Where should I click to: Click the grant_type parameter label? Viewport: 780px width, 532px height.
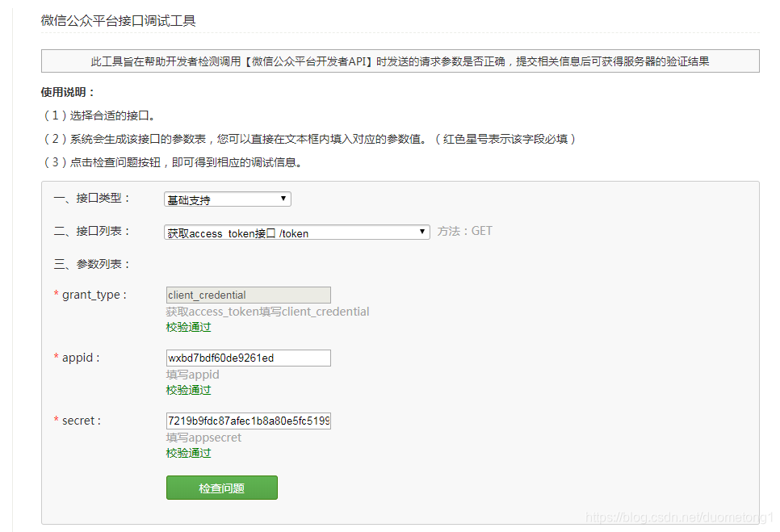point(90,295)
